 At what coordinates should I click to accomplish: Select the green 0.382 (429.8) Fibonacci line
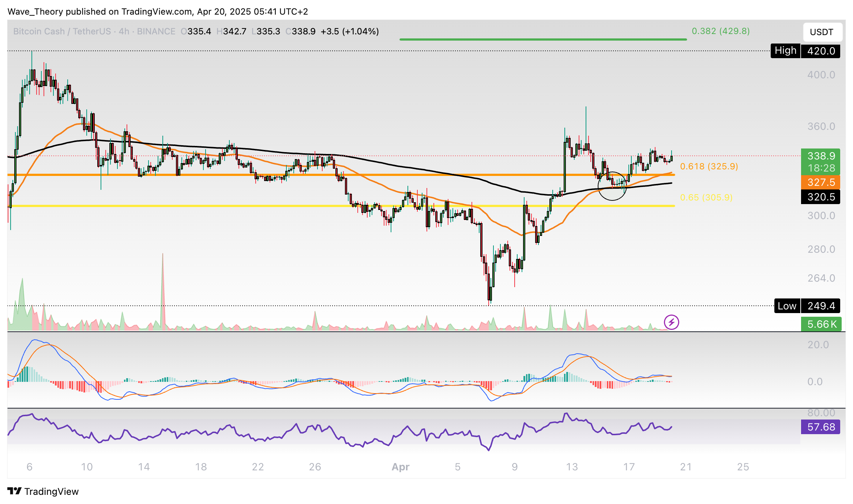pos(543,39)
